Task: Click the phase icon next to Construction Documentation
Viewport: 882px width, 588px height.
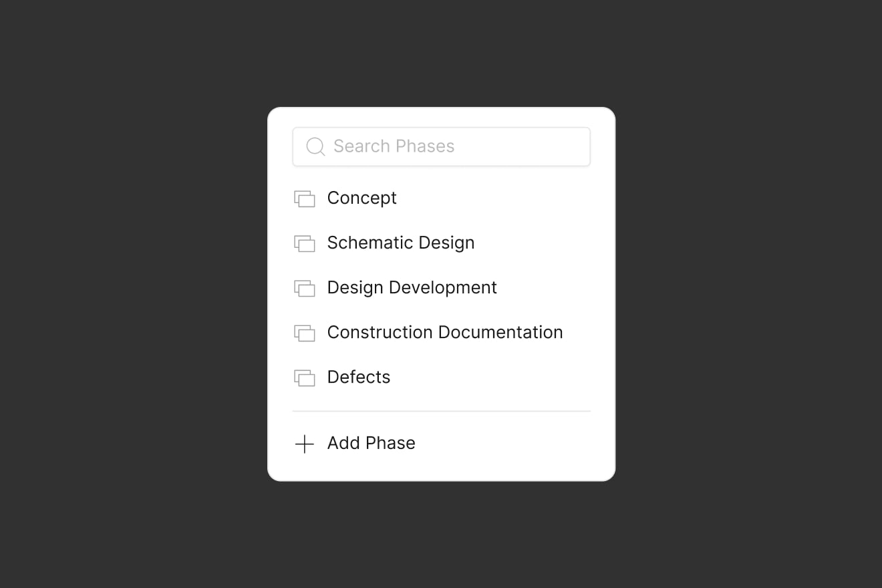Action: [305, 333]
